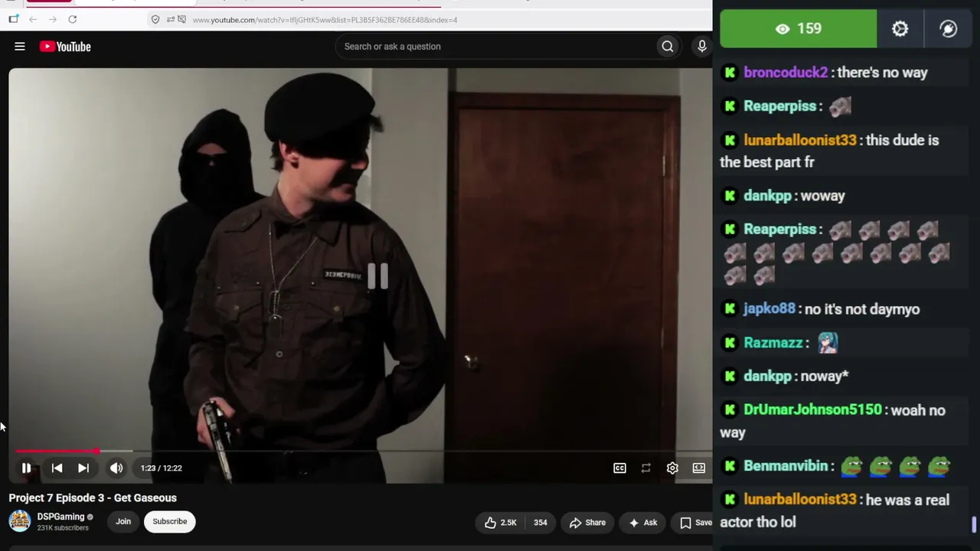
Task: Click the first frog emote from Benmanvibin
Action: [x=851, y=465]
